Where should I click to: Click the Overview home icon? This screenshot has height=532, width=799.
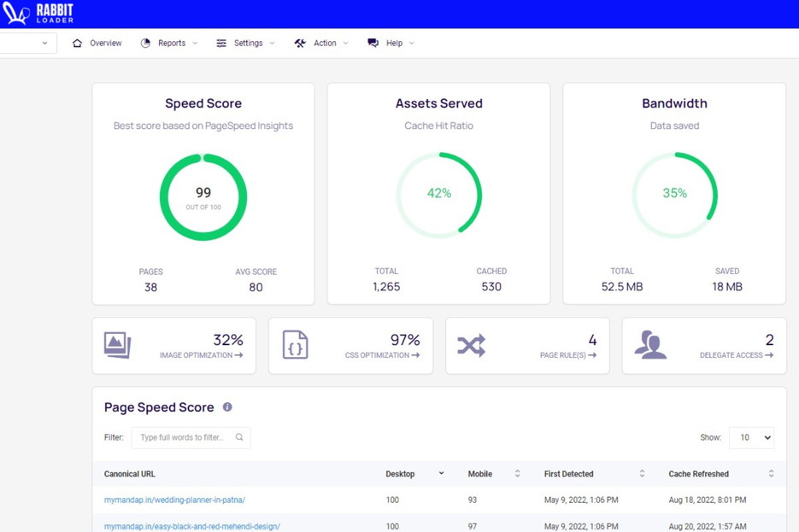(x=76, y=43)
